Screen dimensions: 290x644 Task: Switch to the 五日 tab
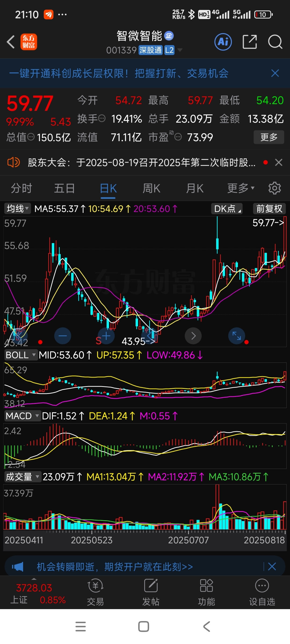pos(64,188)
